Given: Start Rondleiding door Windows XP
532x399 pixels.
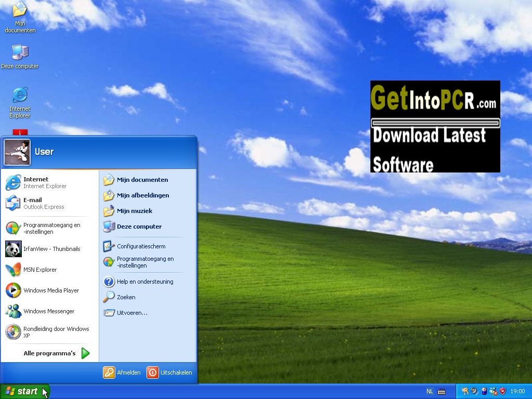Looking at the screenshot, I should (x=49, y=332).
